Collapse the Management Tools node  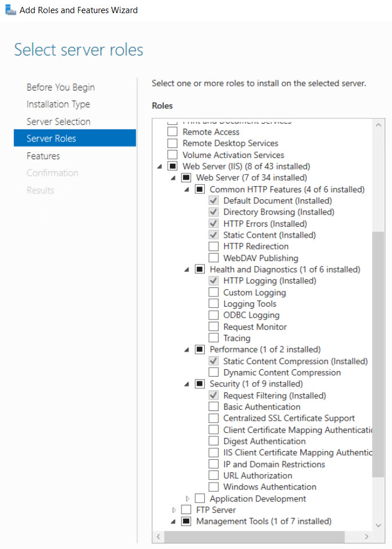[x=173, y=522]
